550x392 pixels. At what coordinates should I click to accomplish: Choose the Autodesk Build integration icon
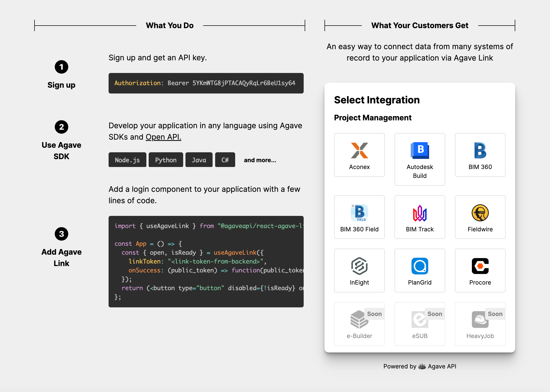click(x=420, y=151)
